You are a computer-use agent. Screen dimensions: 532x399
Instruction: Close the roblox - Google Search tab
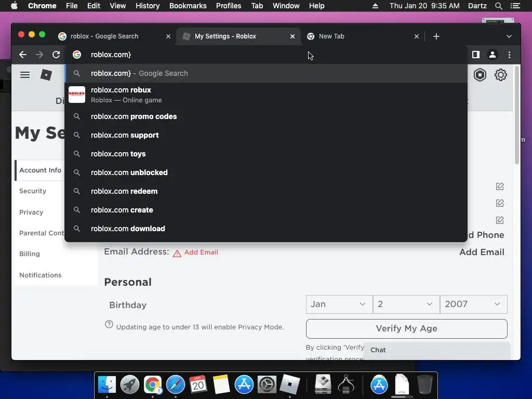168,36
